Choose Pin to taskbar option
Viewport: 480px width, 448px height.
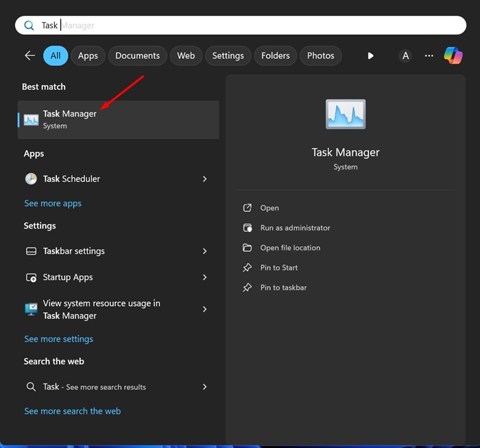[x=283, y=287]
